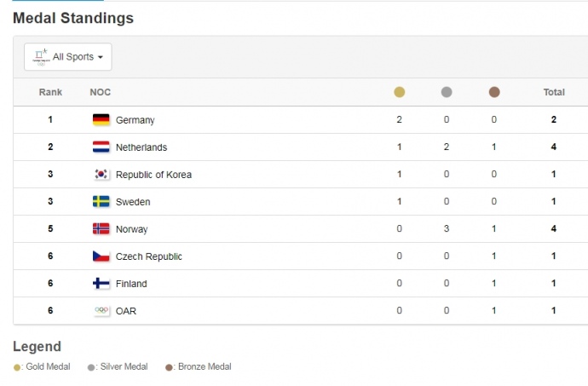This screenshot has height=386, width=588.
Task: Click the Norway flag icon
Action: click(x=101, y=229)
